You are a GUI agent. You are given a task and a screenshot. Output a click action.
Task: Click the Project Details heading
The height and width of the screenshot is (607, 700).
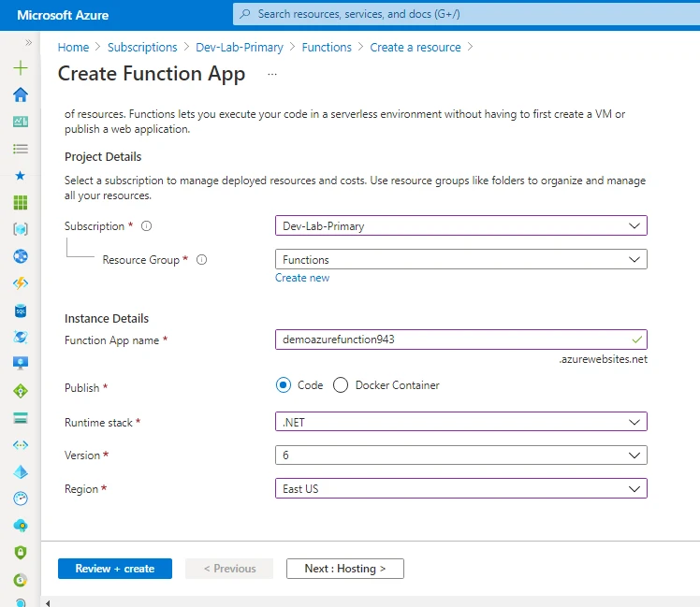point(103,157)
